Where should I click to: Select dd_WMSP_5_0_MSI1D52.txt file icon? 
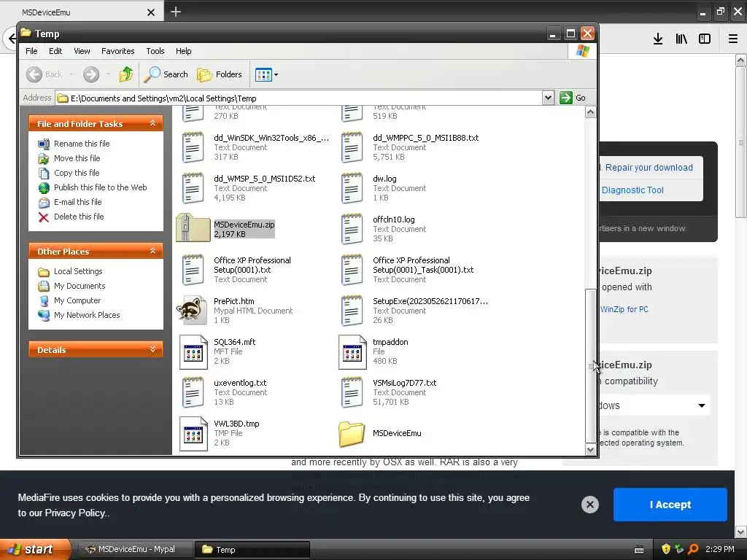[x=193, y=187]
